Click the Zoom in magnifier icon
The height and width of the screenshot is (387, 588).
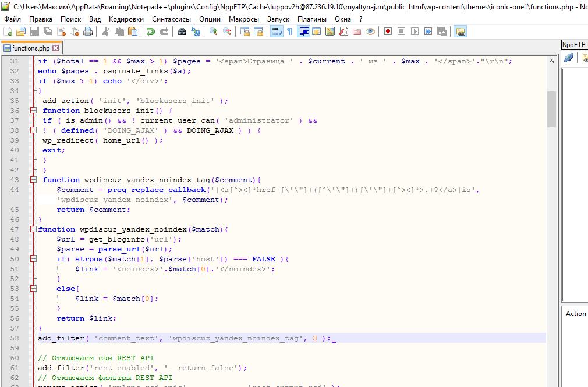tap(214, 31)
